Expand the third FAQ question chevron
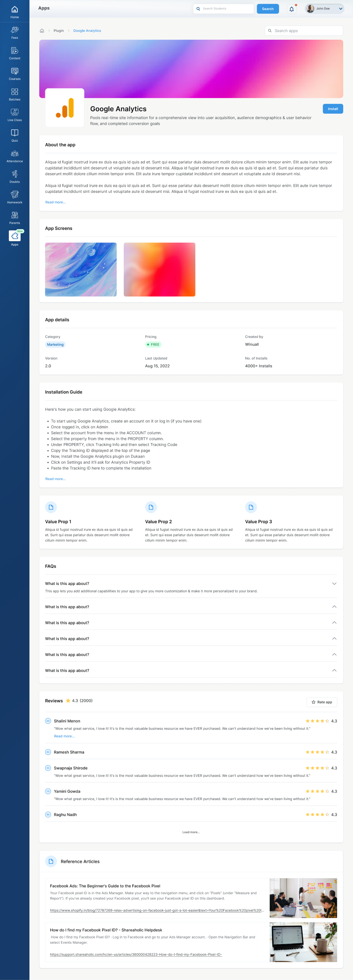This screenshot has height=980, width=353. (x=334, y=622)
